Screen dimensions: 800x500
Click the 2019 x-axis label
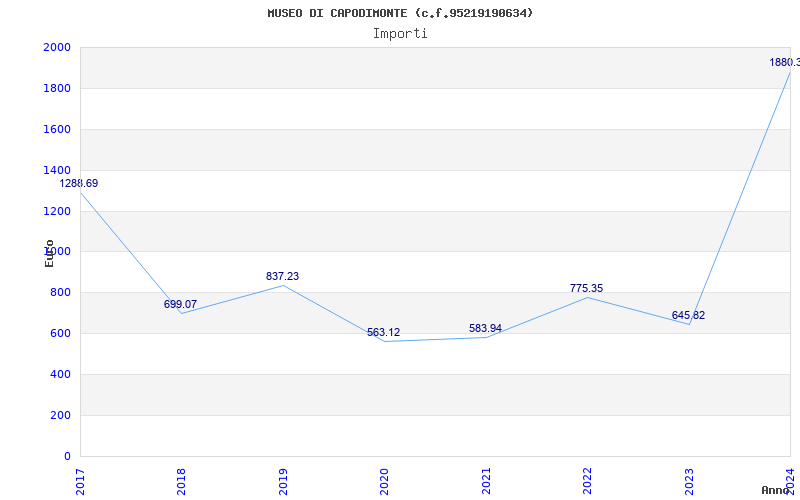(x=283, y=481)
